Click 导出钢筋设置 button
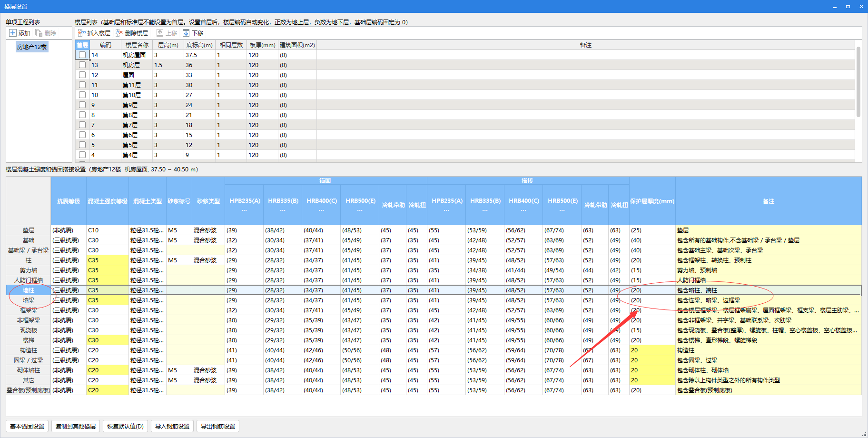 218,426
